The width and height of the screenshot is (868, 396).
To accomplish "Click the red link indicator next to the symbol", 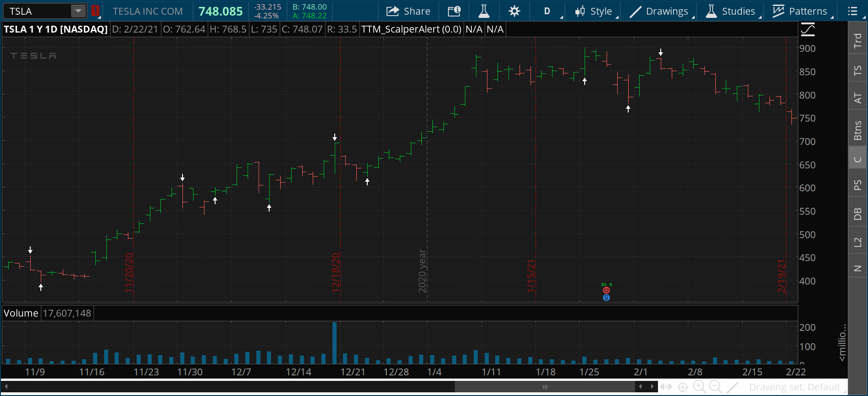I will (95, 11).
